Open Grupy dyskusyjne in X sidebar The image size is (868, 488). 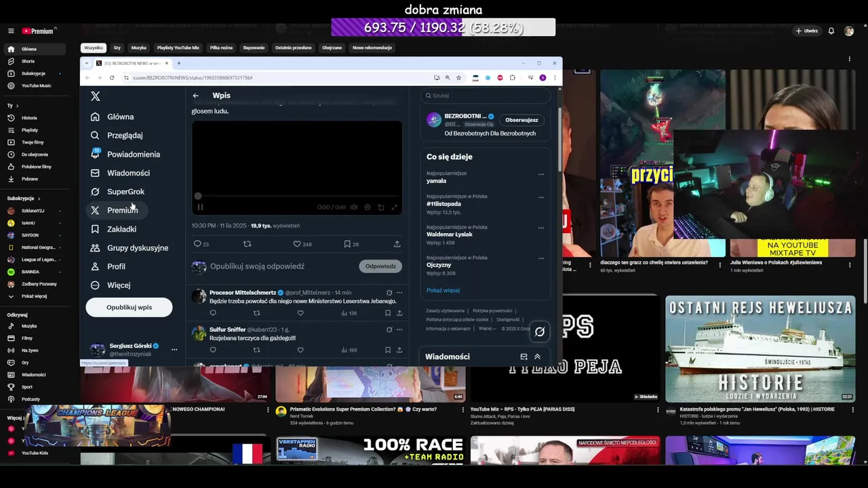[x=130, y=248]
